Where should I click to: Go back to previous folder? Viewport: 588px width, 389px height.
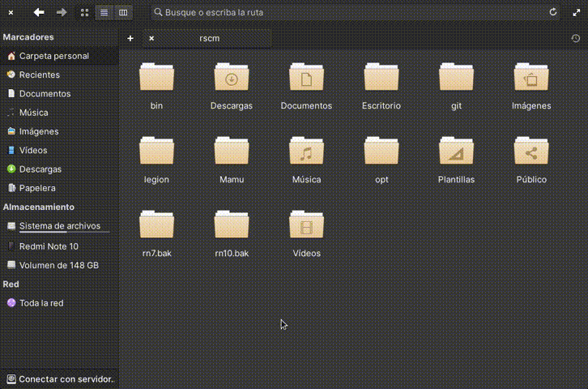[x=39, y=12]
